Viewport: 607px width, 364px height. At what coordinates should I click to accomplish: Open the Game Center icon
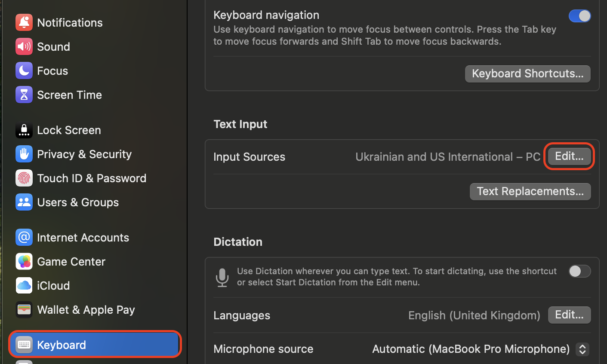tap(24, 261)
